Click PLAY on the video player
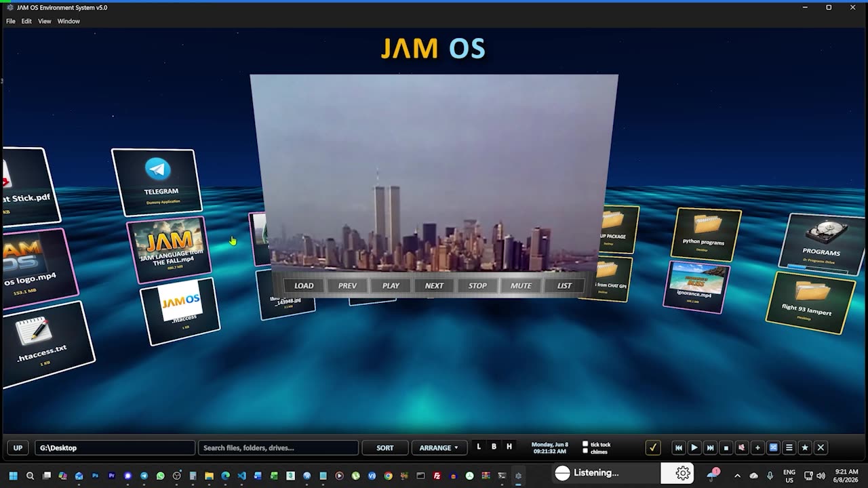The height and width of the screenshot is (488, 868). point(391,286)
